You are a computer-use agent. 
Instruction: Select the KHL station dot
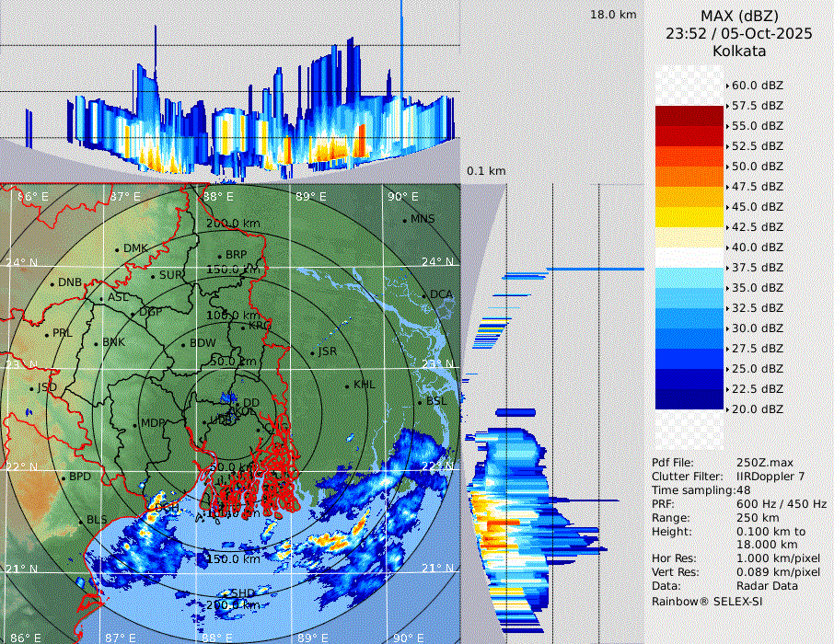click(348, 385)
